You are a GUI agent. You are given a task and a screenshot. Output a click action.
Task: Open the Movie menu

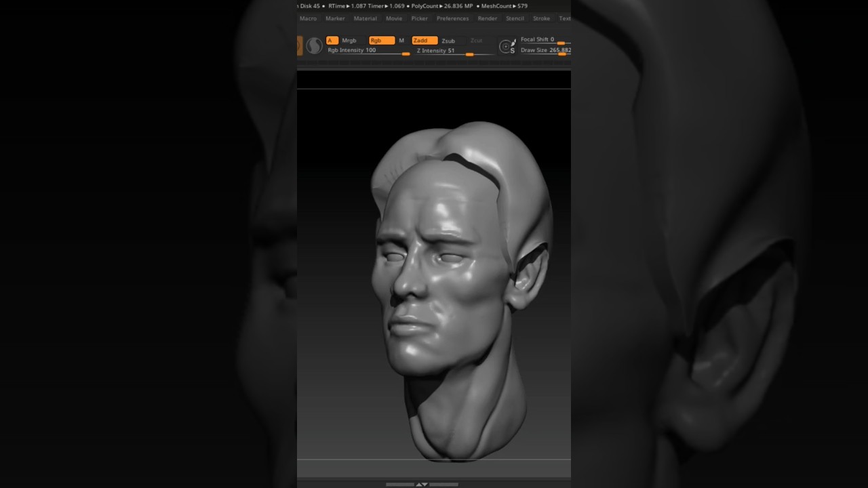tap(394, 18)
